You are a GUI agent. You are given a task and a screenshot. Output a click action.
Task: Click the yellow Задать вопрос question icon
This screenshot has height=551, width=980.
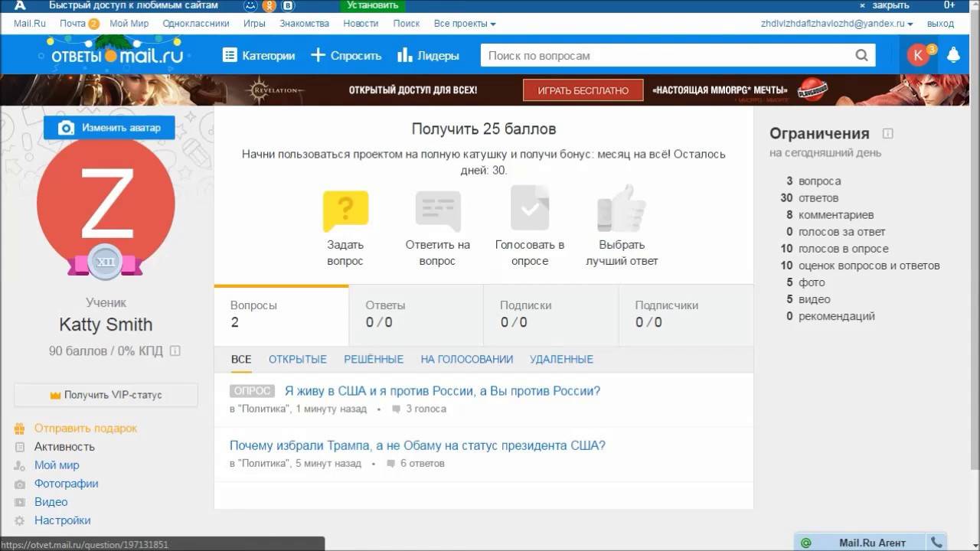tap(345, 211)
